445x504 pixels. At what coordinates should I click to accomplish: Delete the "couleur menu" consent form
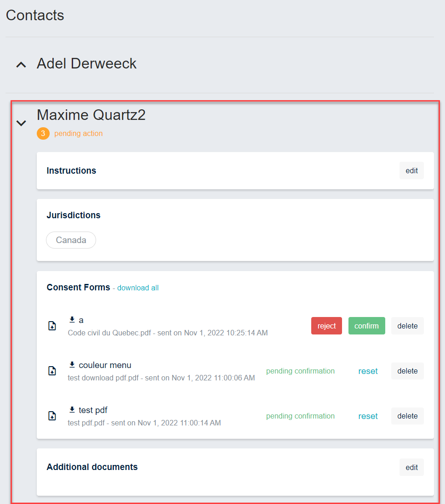point(407,371)
